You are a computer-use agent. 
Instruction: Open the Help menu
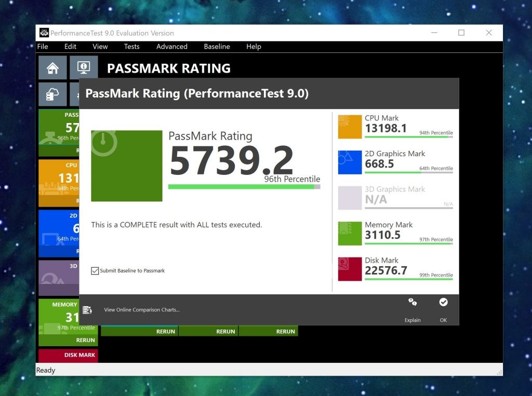(x=254, y=46)
